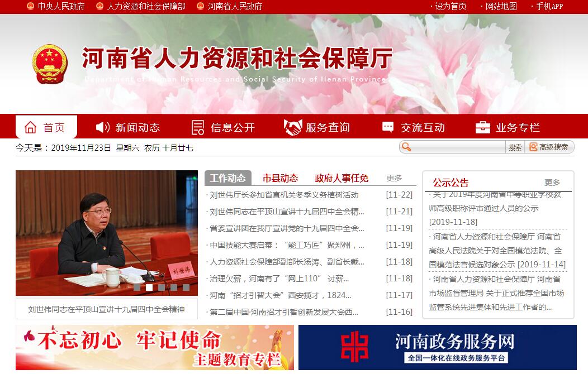This screenshot has height=374, width=588.
Task: Focus the search input field
Action: 458,147
